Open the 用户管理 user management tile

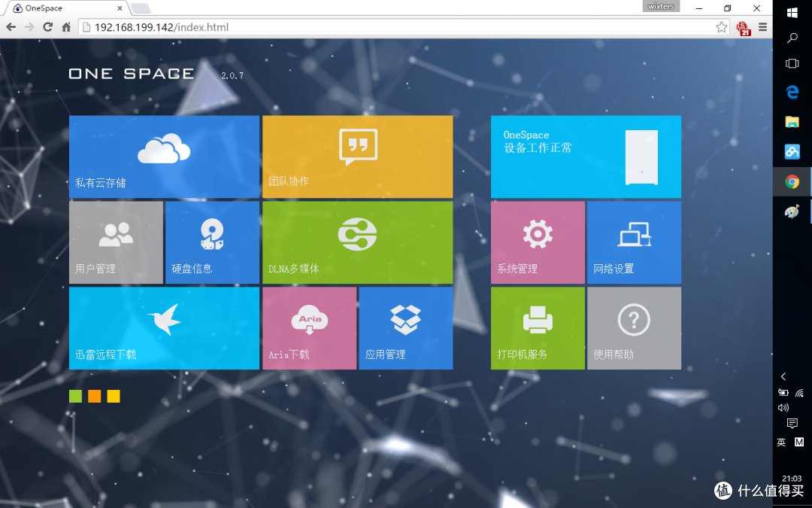coord(116,242)
